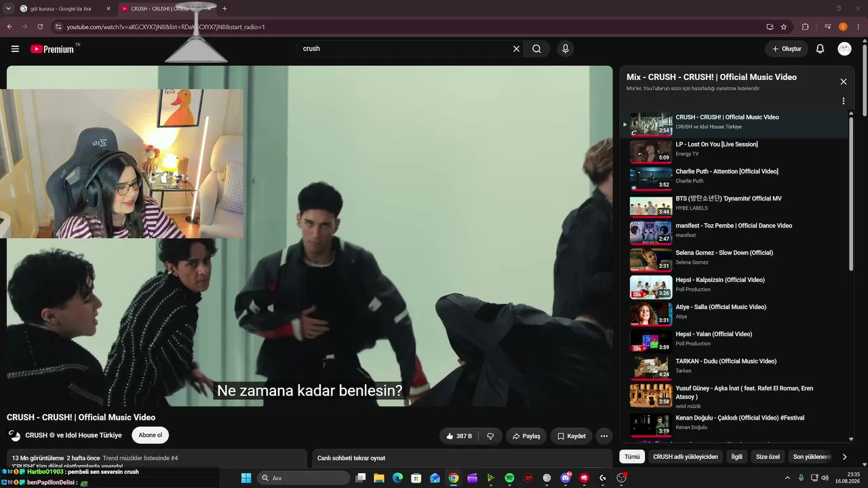This screenshot has height=488, width=868.
Task: Clear the 'crush' search query
Action: click(516, 49)
